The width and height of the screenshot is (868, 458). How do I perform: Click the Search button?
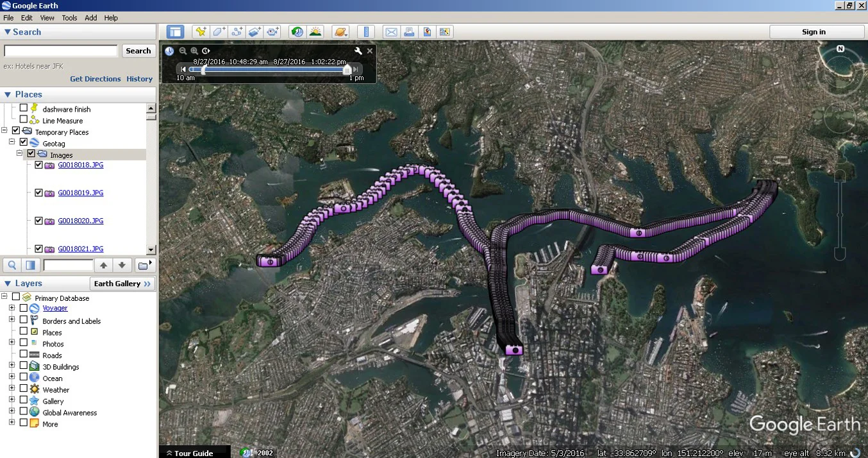(138, 51)
